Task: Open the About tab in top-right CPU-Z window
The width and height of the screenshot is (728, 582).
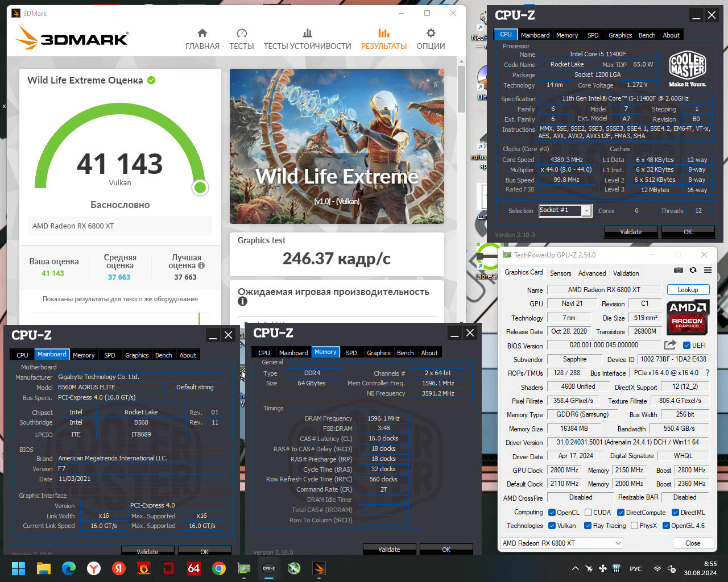Action: [x=671, y=35]
